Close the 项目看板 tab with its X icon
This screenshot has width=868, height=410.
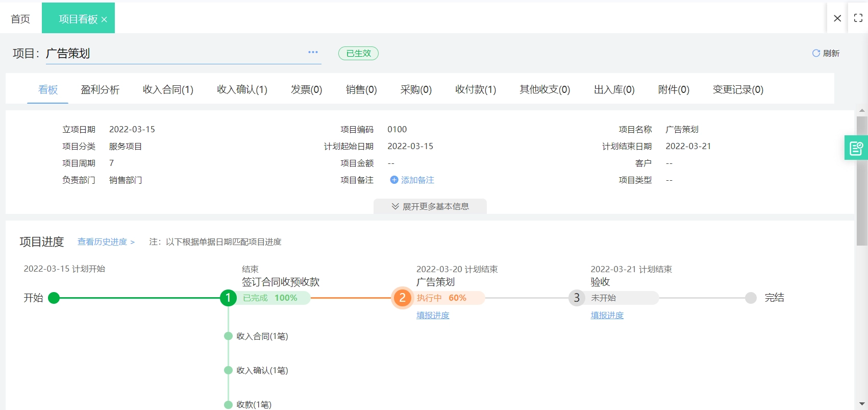pyautogui.click(x=104, y=19)
